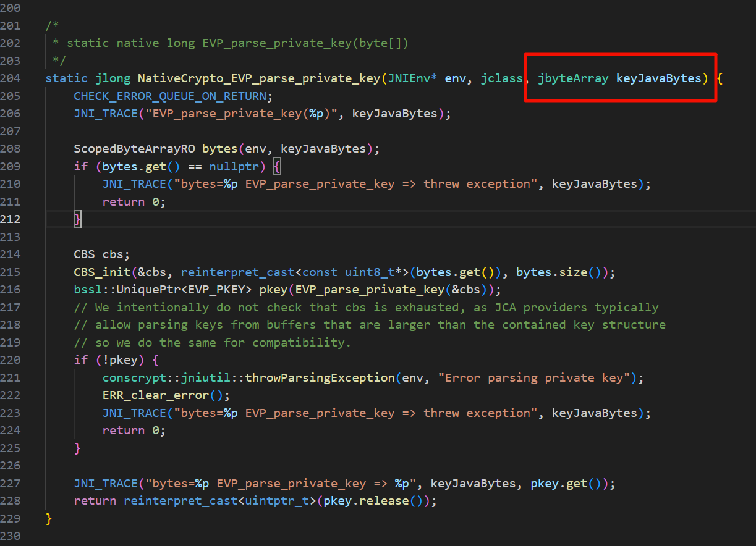Click the closing brace on line 229
Image resolution: width=756 pixels, height=546 pixels.
(x=49, y=518)
